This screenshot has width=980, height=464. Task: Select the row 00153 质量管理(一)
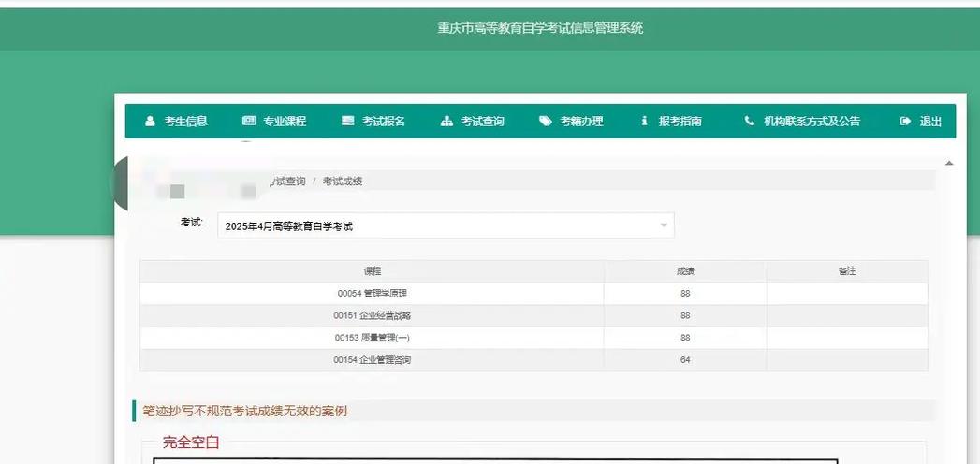tap(534, 338)
